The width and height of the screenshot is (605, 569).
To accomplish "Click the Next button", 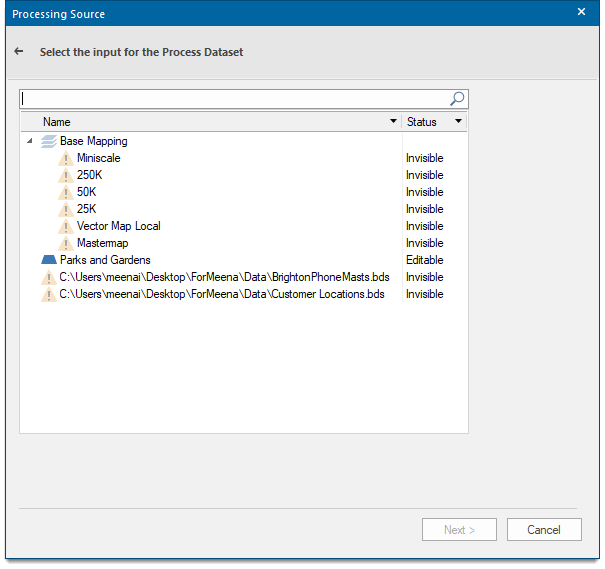I will click(x=459, y=529).
